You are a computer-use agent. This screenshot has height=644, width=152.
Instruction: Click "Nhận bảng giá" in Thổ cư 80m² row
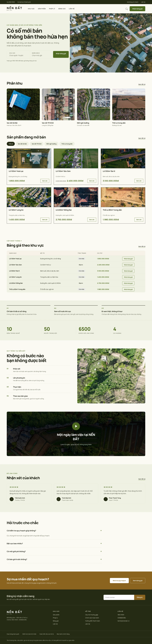pyautogui.click(x=128, y=289)
